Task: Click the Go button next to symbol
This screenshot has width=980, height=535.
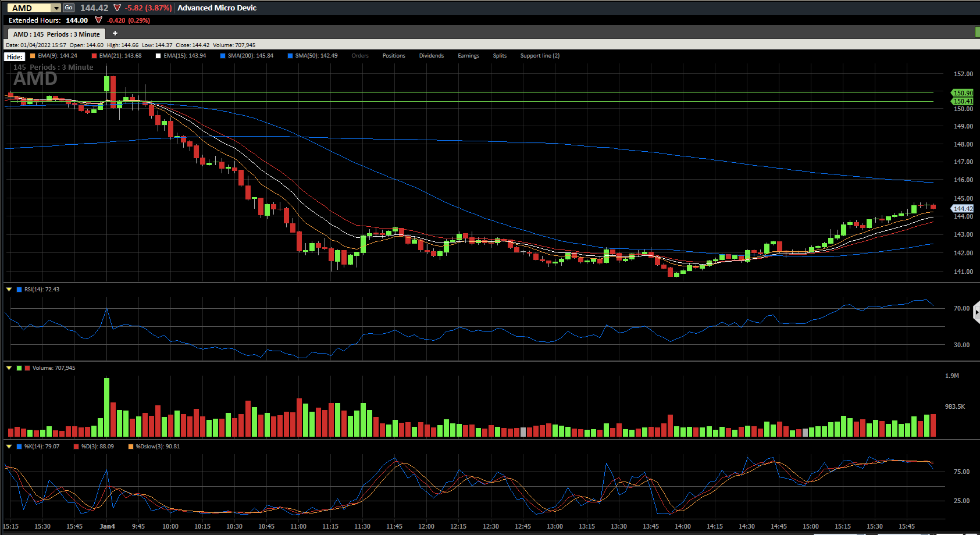Action: [69, 8]
